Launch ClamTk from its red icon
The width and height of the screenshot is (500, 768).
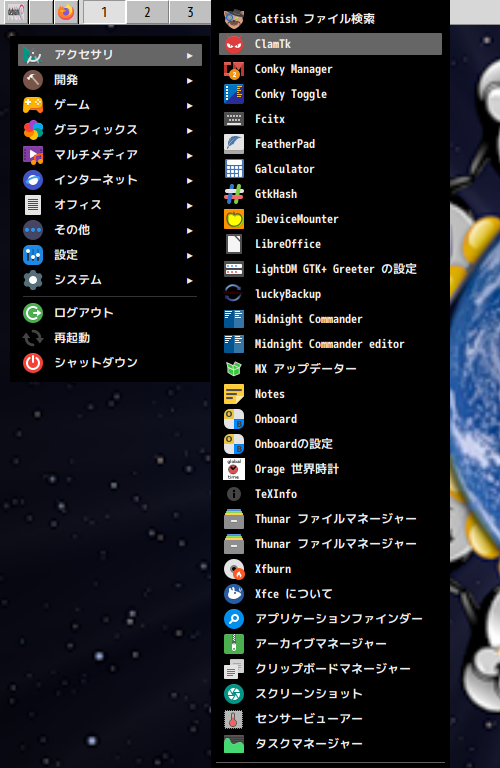click(234, 44)
